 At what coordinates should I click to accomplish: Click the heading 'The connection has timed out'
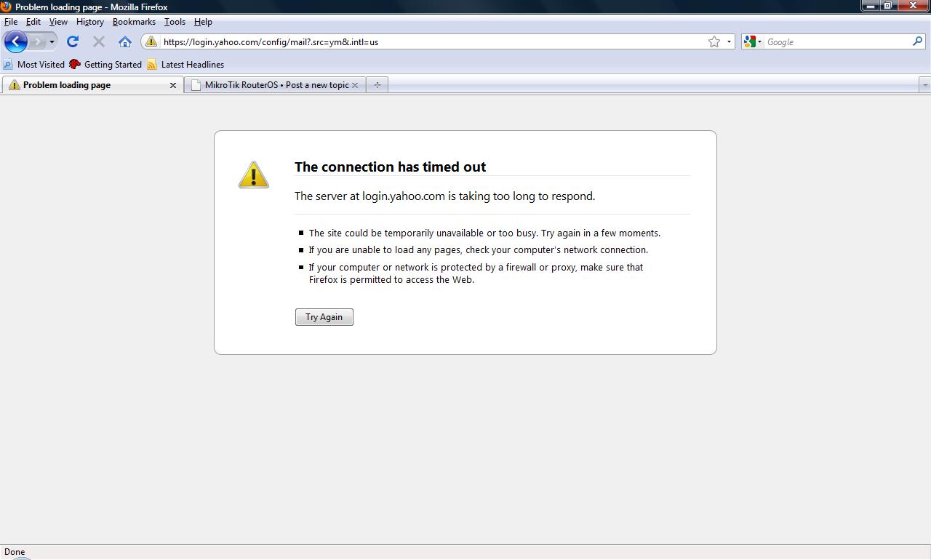point(390,167)
